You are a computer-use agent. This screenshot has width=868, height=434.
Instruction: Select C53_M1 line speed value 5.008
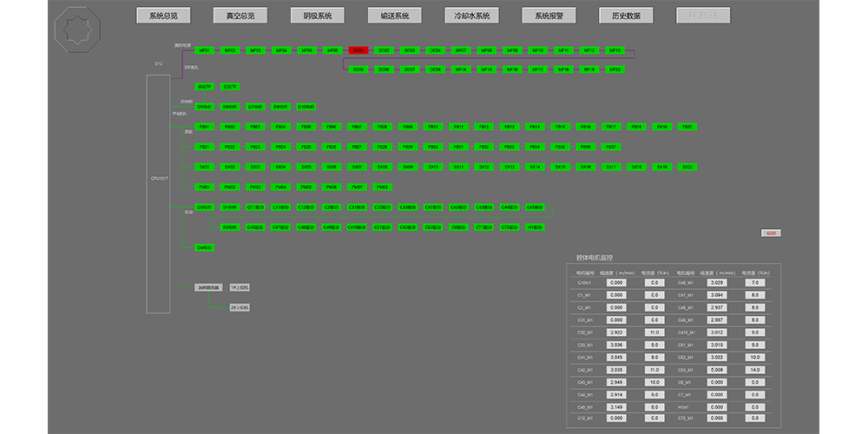pyautogui.click(x=718, y=370)
